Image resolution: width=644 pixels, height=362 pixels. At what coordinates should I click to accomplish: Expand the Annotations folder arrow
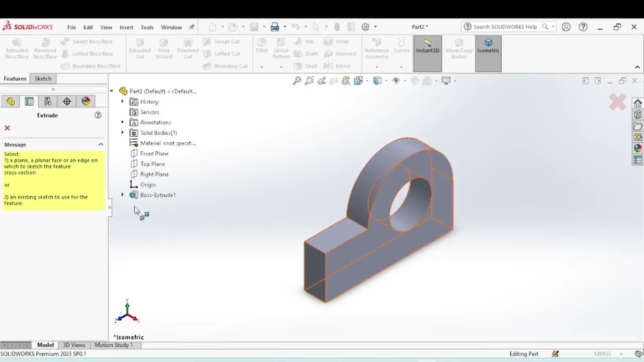tap(122, 122)
